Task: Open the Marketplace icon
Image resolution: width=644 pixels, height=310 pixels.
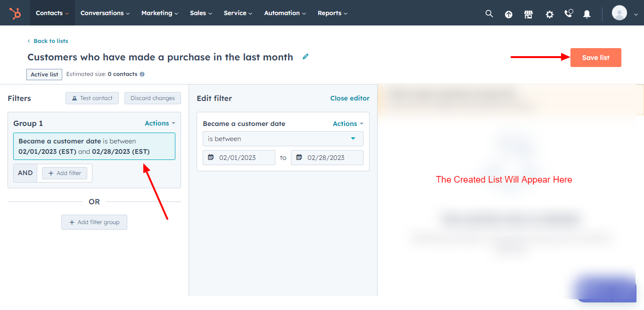Action: point(528,14)
